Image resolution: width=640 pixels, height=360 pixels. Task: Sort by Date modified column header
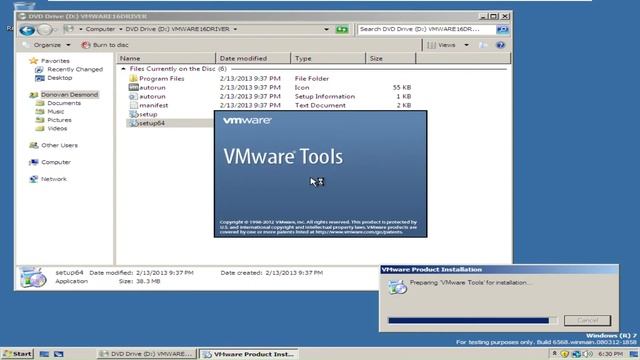pos(253,58)
